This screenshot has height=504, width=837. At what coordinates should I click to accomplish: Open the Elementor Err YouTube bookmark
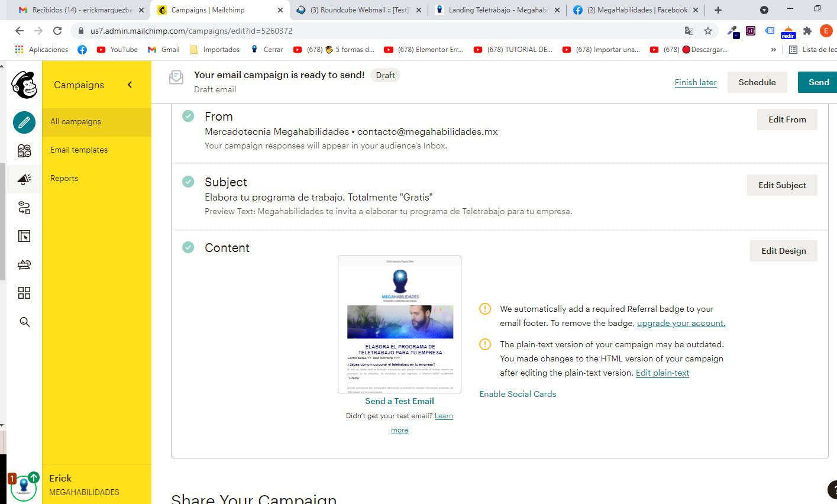(x=424, y=50)
